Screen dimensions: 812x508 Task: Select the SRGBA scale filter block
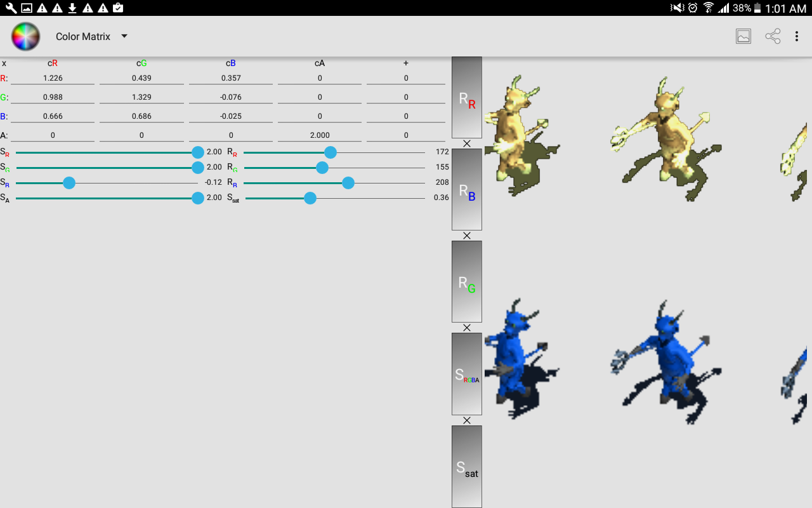[467, 374]
